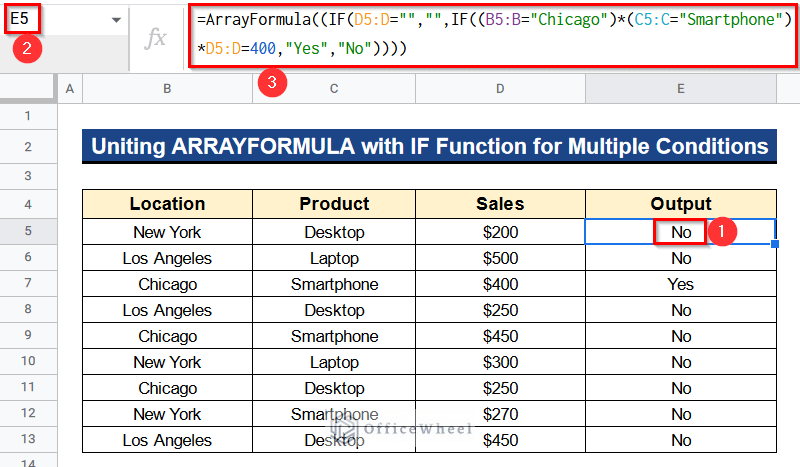Click the fill handle of cell E5
Viewport: 800px width, 467px height.
coord(775,244)
